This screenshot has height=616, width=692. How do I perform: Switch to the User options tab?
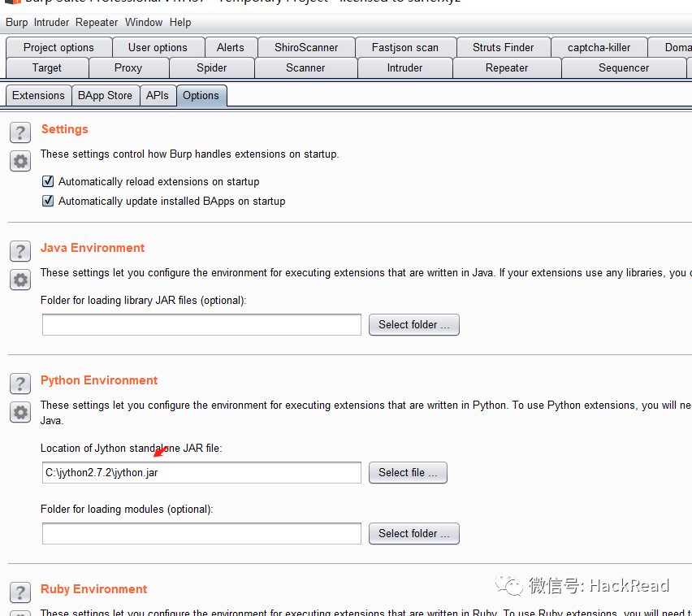(x=158, y=47)
